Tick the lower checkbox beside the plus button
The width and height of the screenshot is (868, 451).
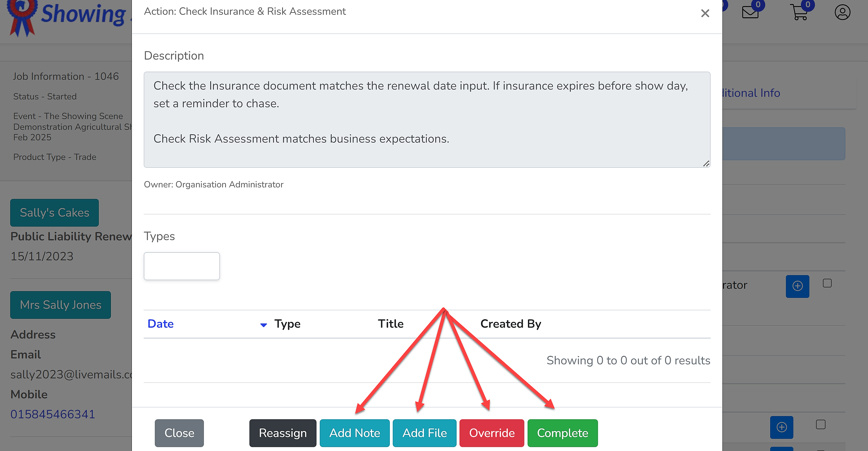coord(821,424)
